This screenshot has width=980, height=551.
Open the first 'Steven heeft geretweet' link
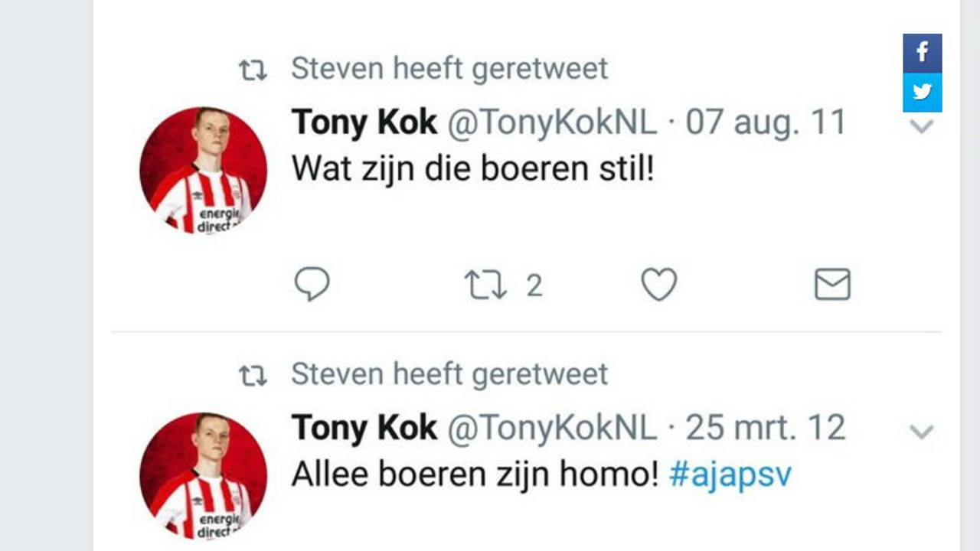click(x=449, y=69)
